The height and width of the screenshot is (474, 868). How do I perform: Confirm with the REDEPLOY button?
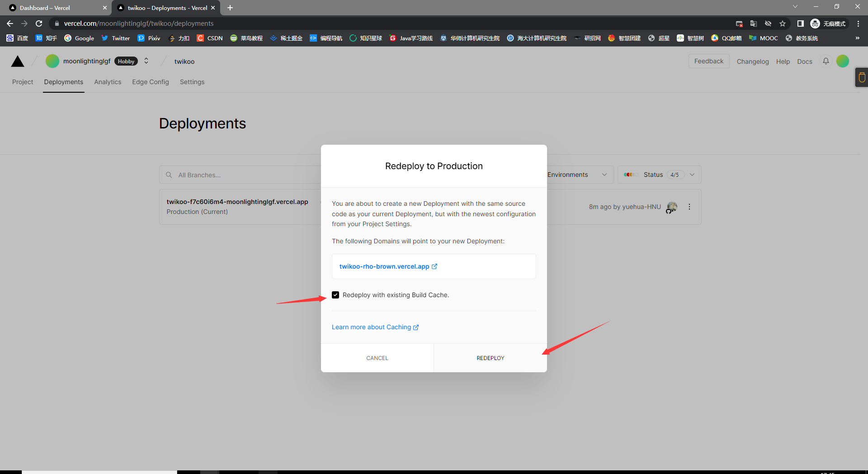point(490,358)
